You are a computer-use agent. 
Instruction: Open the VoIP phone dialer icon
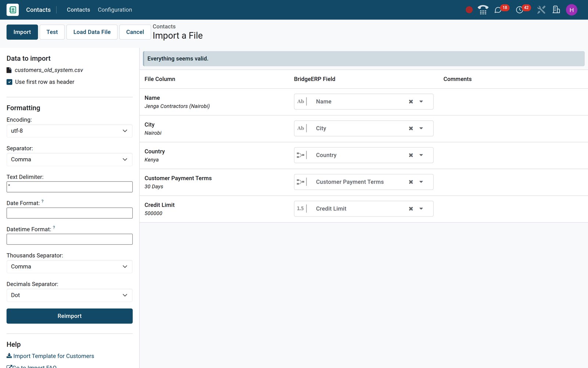(x=483, y=10)
